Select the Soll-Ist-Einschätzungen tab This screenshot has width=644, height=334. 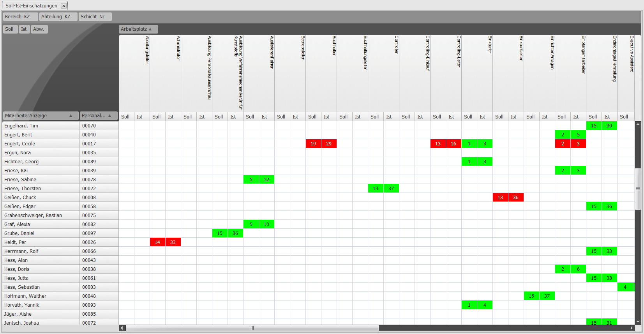[x=35, y=5]
